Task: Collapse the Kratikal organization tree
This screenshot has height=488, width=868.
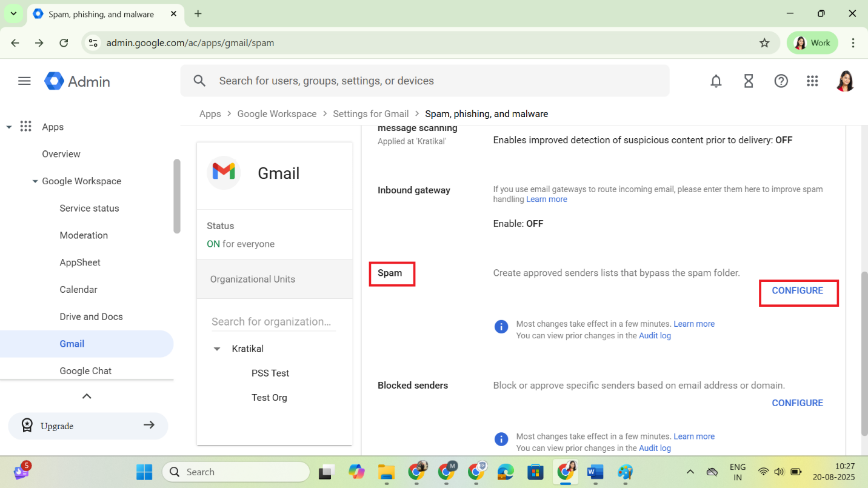Action: pyautogui.click(x=217, y=349)
